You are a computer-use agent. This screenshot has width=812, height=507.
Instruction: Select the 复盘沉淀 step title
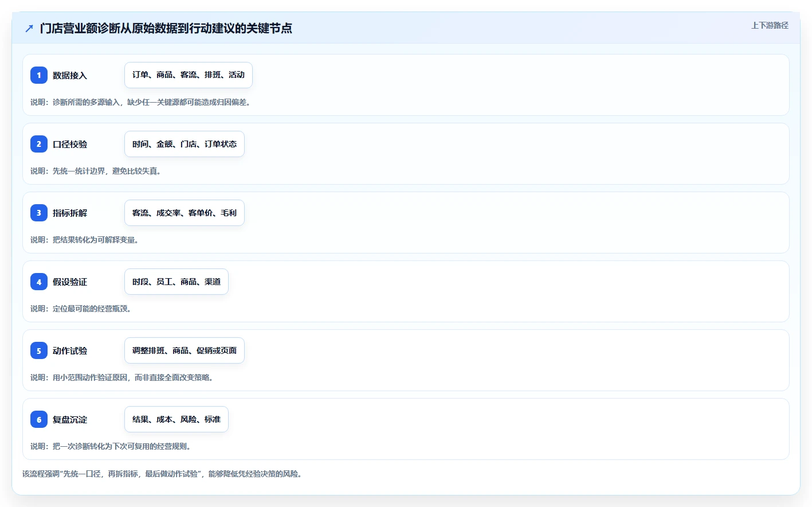(70, 419)
